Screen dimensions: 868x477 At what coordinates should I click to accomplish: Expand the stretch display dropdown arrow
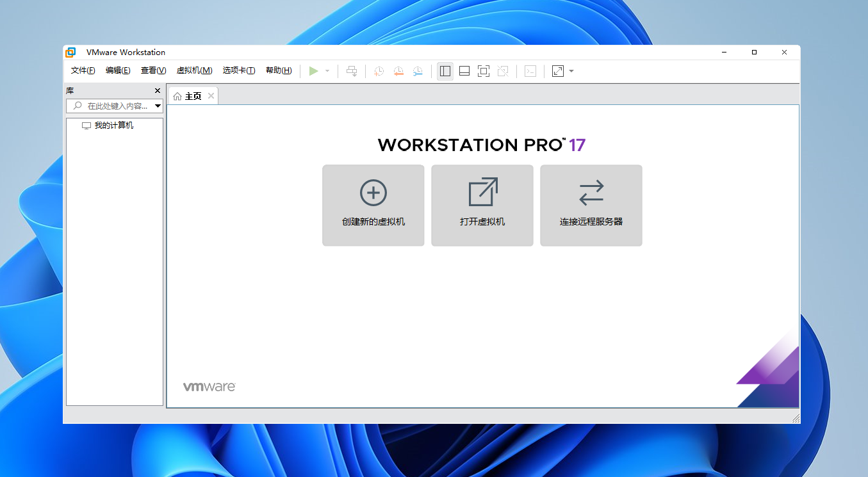tap(571, 71)
